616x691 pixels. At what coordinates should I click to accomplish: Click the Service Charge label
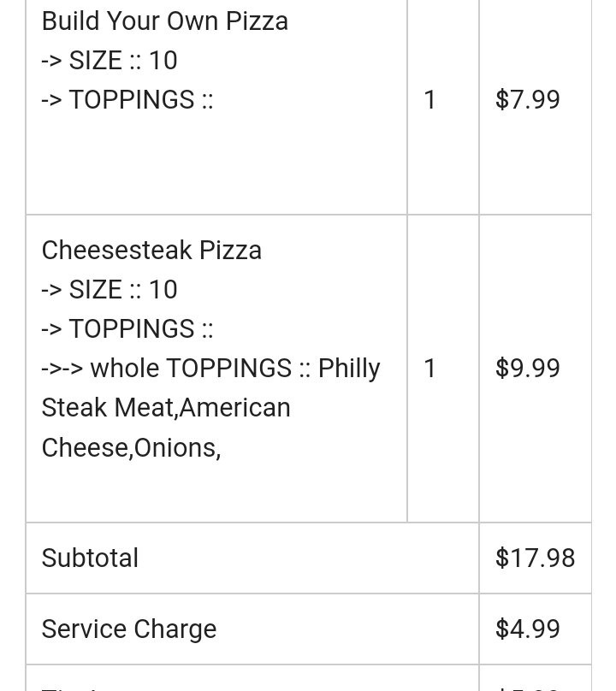[x=128, y=629]
